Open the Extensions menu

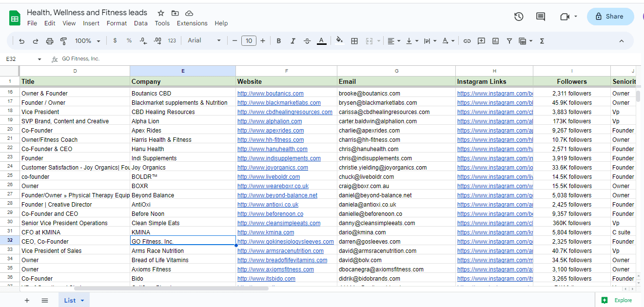click(x=192, y=23)
